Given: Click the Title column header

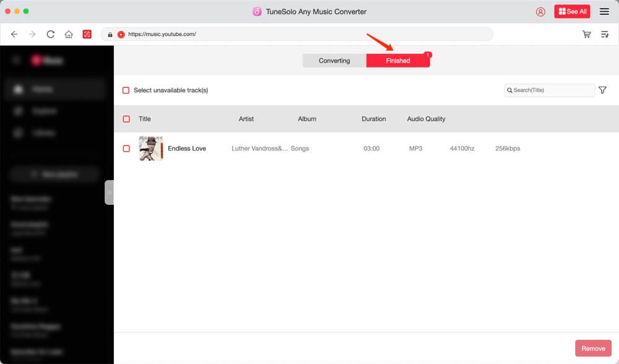Looking at the screenshot, I should [144, 119].
